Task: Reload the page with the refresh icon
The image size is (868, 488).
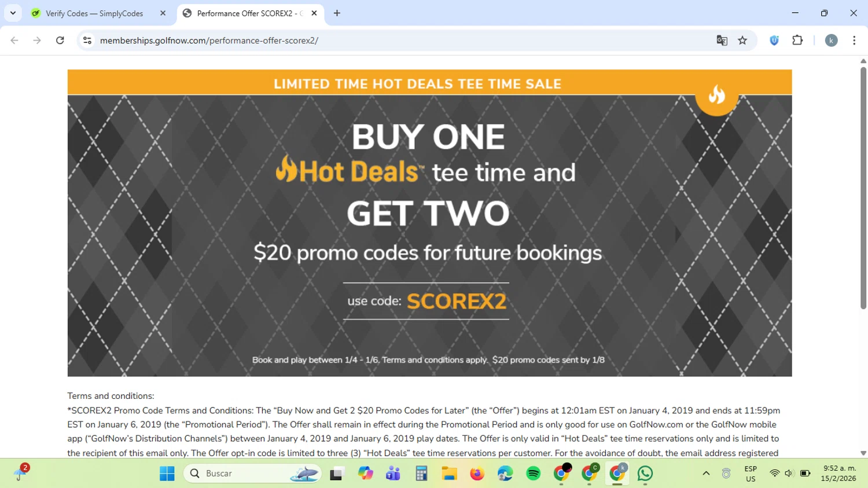Action: 60,41
